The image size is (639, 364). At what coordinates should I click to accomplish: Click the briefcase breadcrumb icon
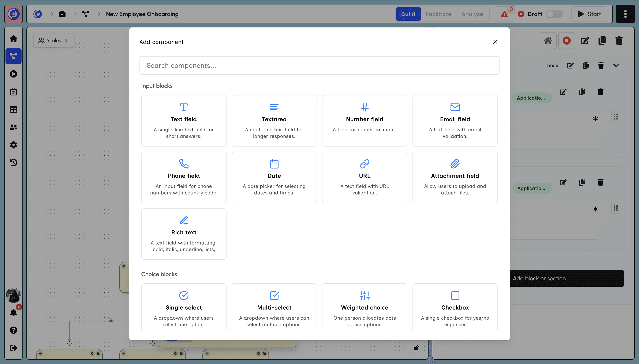tap(62, 14)
